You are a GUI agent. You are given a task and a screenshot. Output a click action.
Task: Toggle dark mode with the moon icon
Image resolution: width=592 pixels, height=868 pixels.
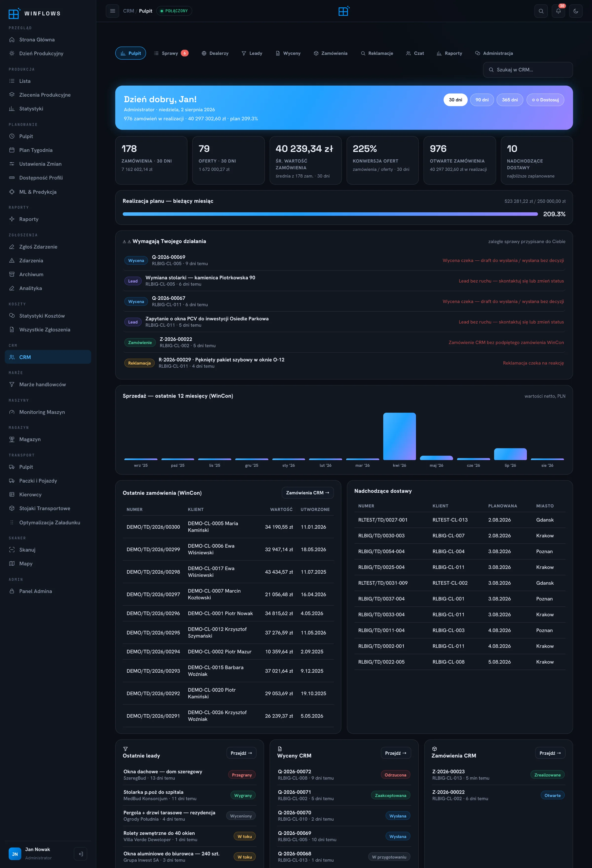(575, 11)
